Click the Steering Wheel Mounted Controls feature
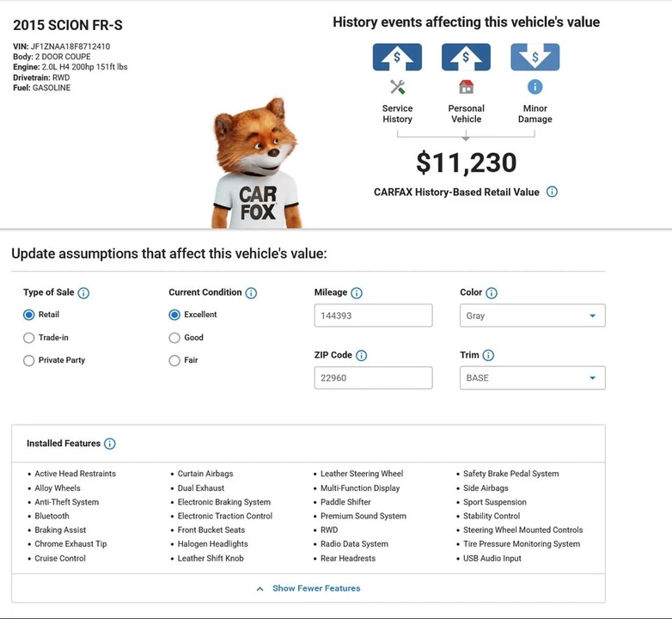Screen dimensions: 672x619 click(x=522, y=530)
